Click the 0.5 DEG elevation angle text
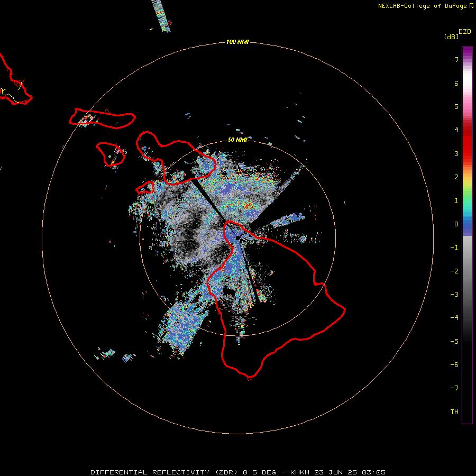The image size is (476, 476). point(259,472)
